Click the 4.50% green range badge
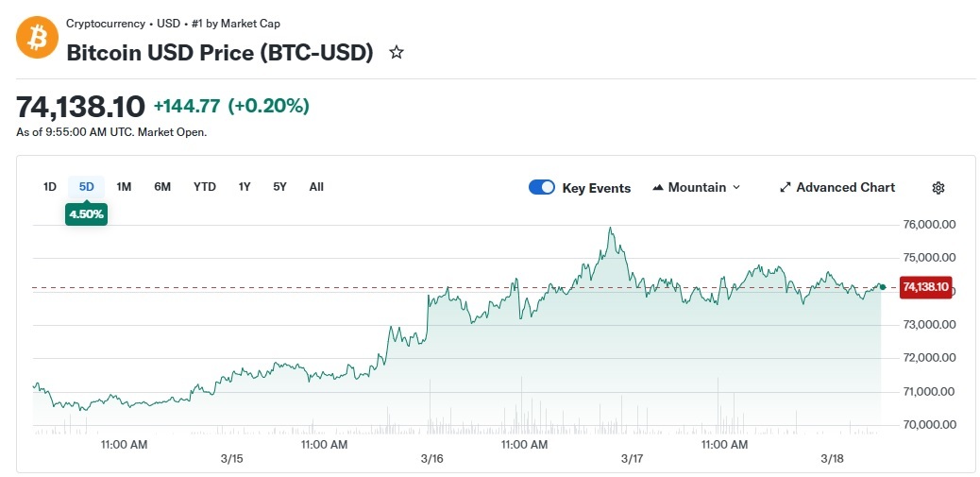The image size is (980, 477). 86,214
